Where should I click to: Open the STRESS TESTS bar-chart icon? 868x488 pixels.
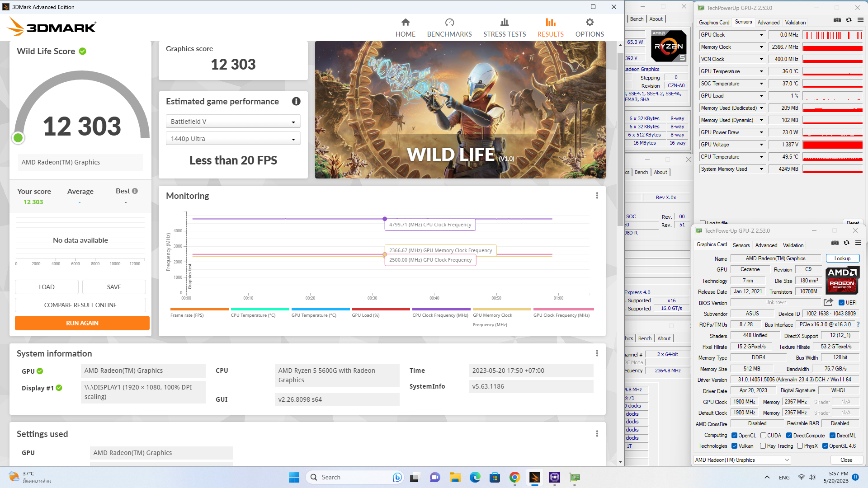pyautogui.click(x=505, y=22)
